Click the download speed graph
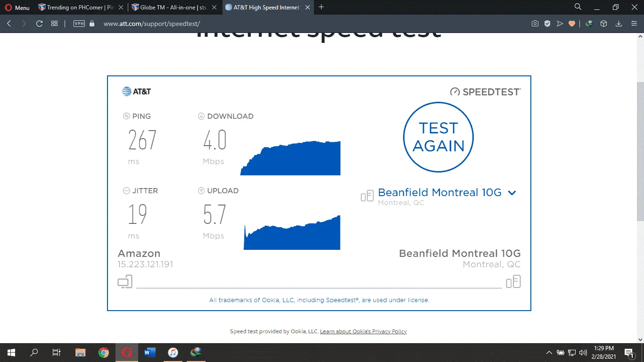 coord(290,158)
